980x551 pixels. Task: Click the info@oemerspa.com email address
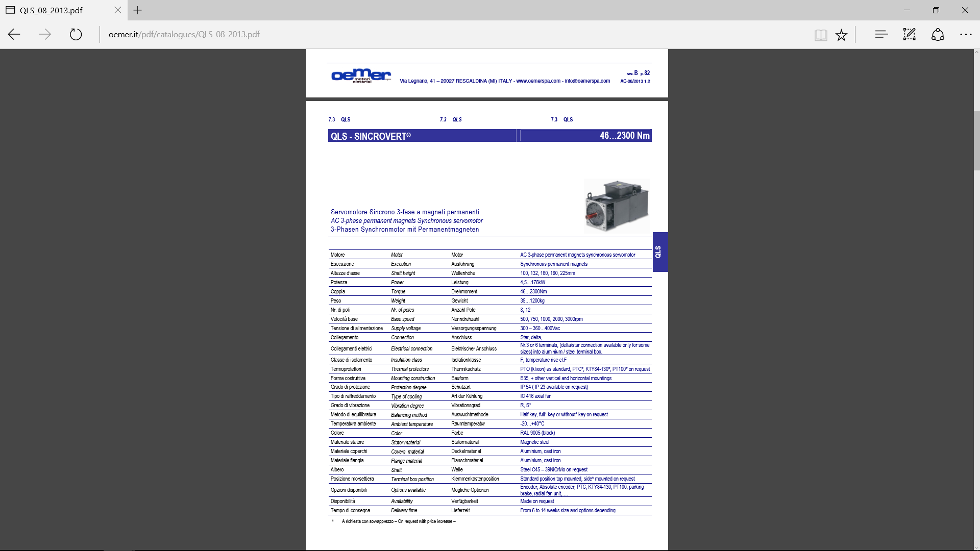click(x=587, y=81)
